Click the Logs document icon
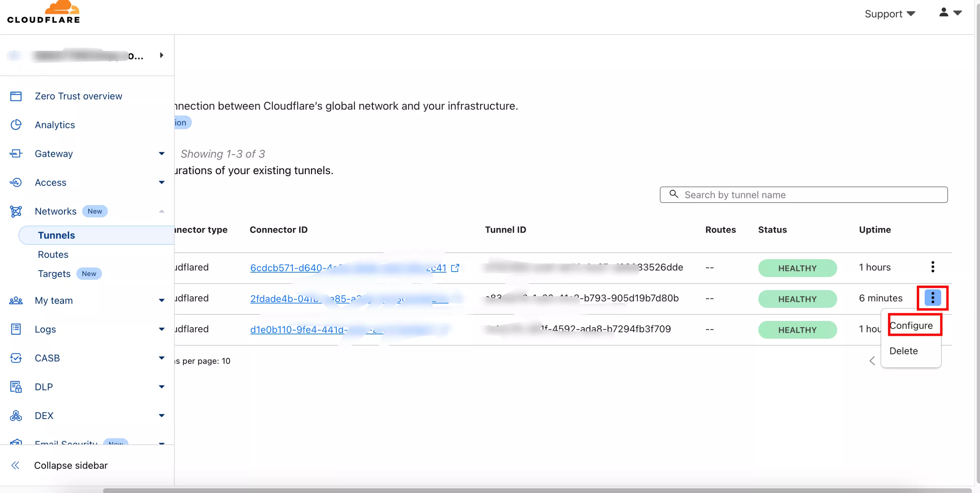This screenshot has height=493, width=980. pyautogui.click(x=16, y=329)
